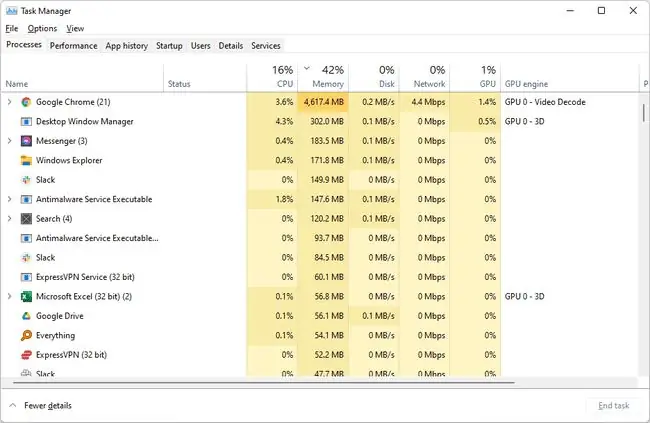The height and width of the screenshot is (423, 650).
Task: Click the Google Drive icon
Action: 26,316
